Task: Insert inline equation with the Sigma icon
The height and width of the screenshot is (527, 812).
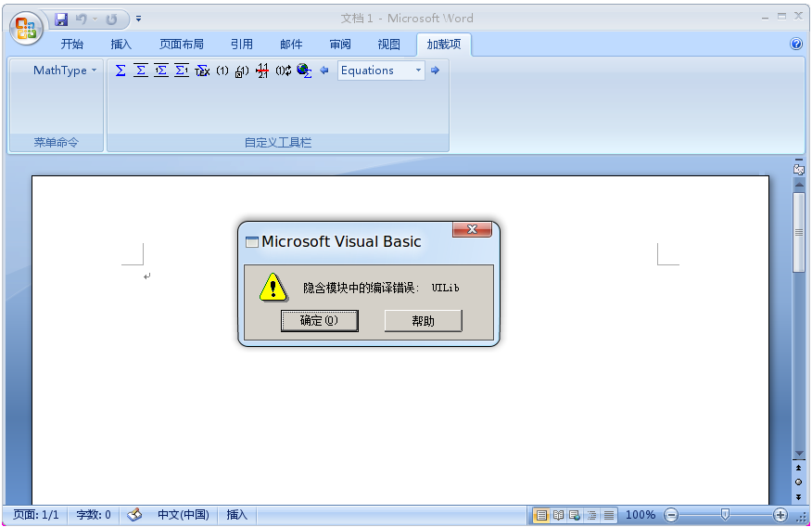Action: tap(121, 71)
